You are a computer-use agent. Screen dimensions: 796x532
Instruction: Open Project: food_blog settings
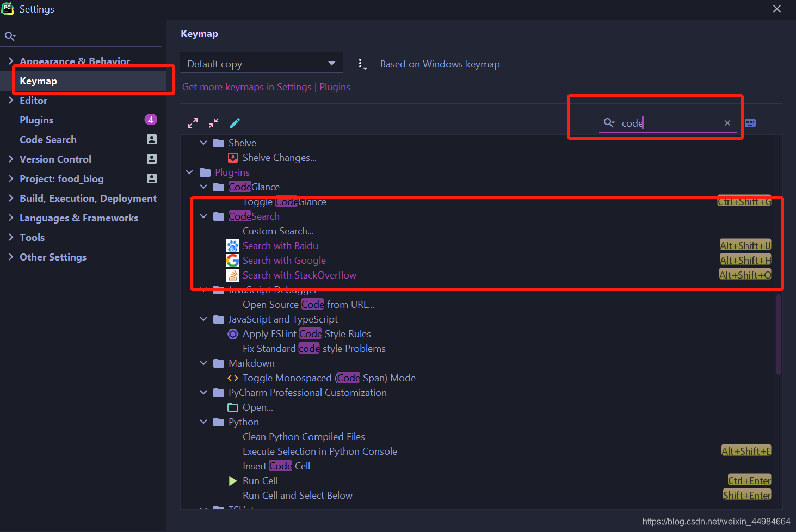[x=61, y=178]
